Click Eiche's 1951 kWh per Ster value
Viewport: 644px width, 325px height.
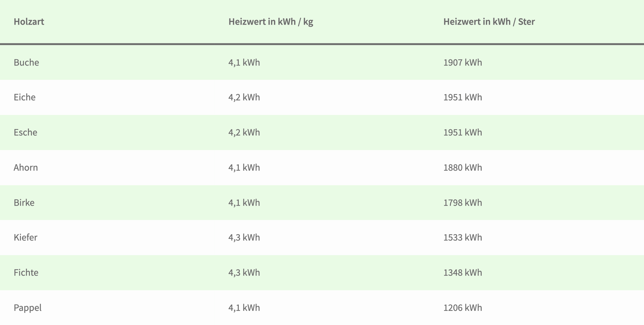tap(462, 97)
